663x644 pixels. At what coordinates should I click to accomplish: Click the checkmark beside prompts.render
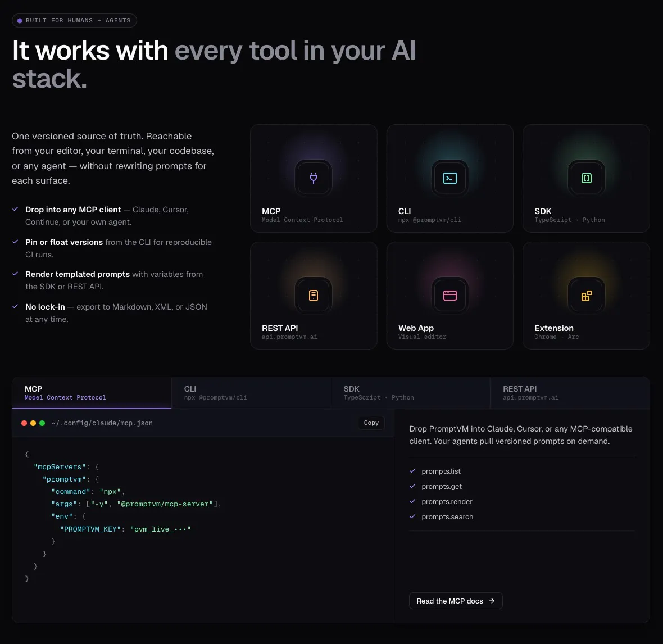(x=412, y=501)
